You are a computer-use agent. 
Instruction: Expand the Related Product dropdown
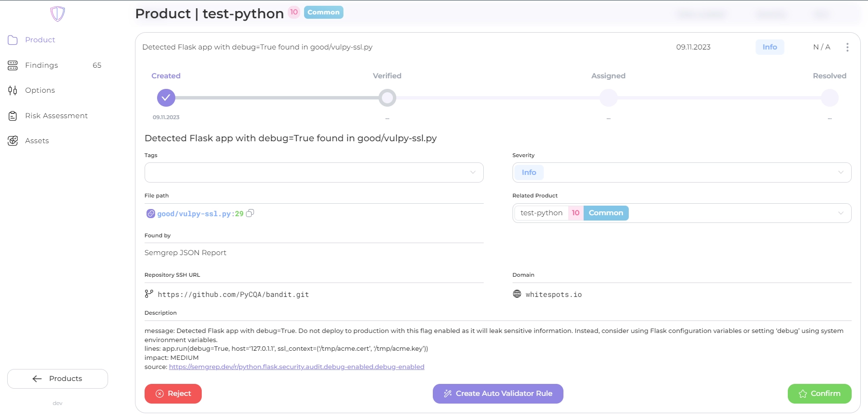(840, 213)
